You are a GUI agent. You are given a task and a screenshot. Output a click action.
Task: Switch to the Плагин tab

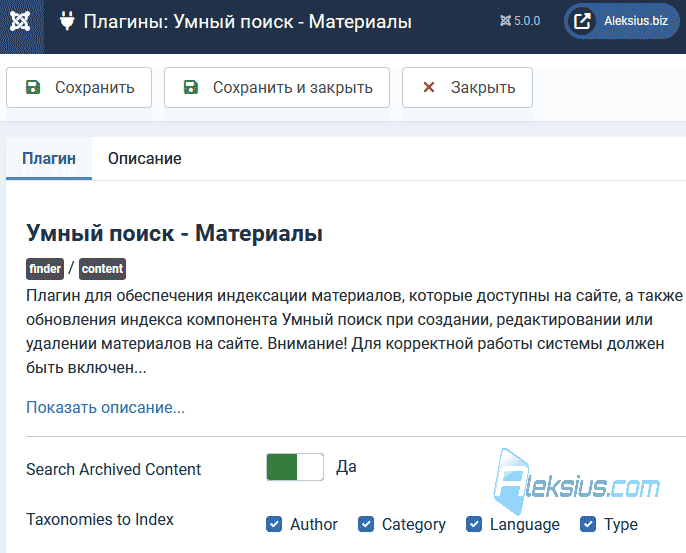pos(49,158)
